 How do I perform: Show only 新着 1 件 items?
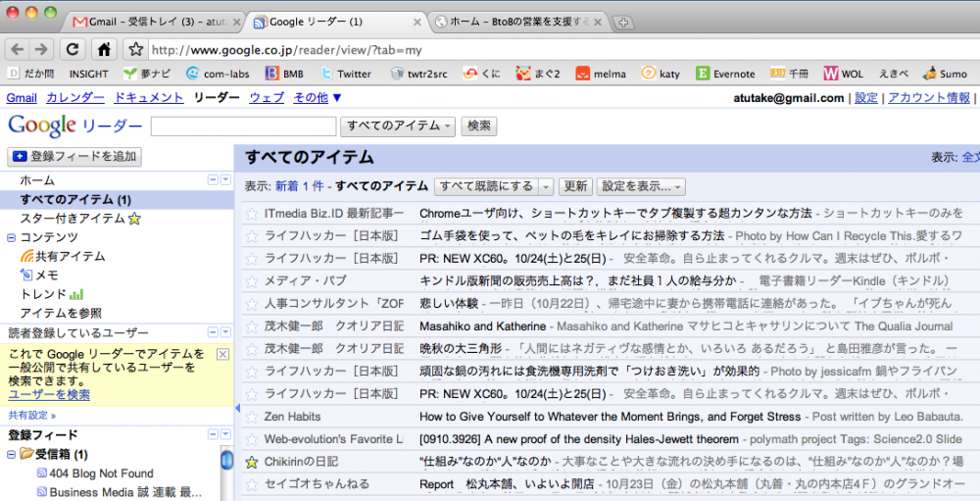(299, 185)
